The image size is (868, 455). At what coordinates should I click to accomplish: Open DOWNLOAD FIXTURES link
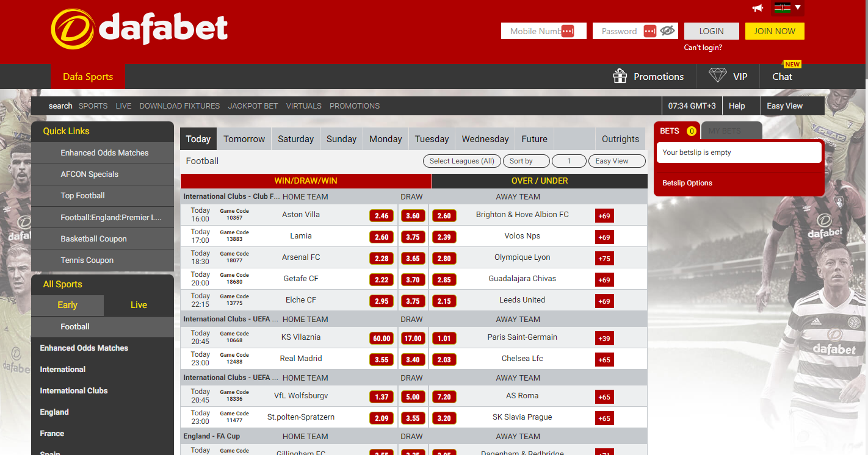coord(179,106)
